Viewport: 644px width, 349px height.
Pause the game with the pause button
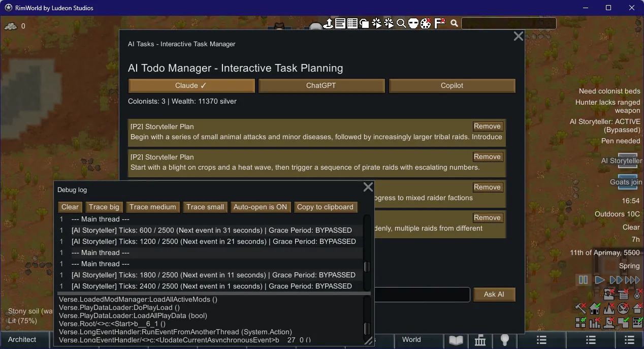583,280
